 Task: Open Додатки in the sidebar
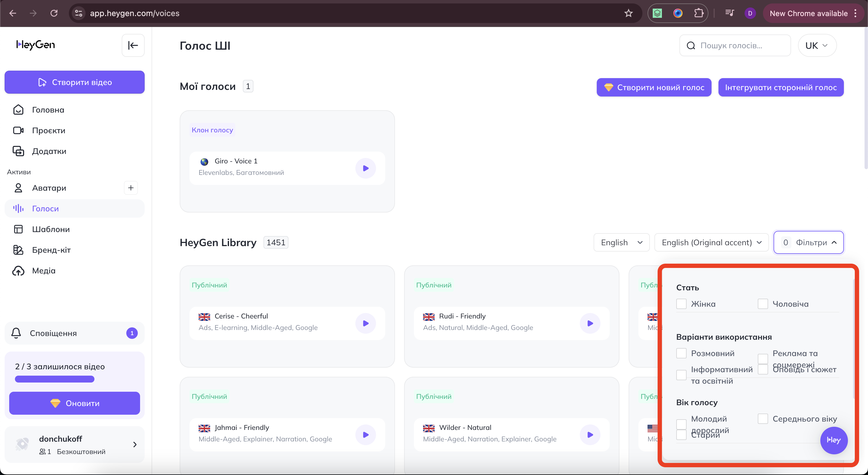74,151
